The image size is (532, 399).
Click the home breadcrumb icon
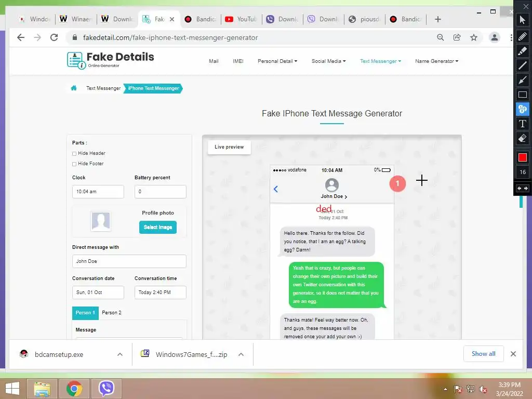(x=74, y=88)
